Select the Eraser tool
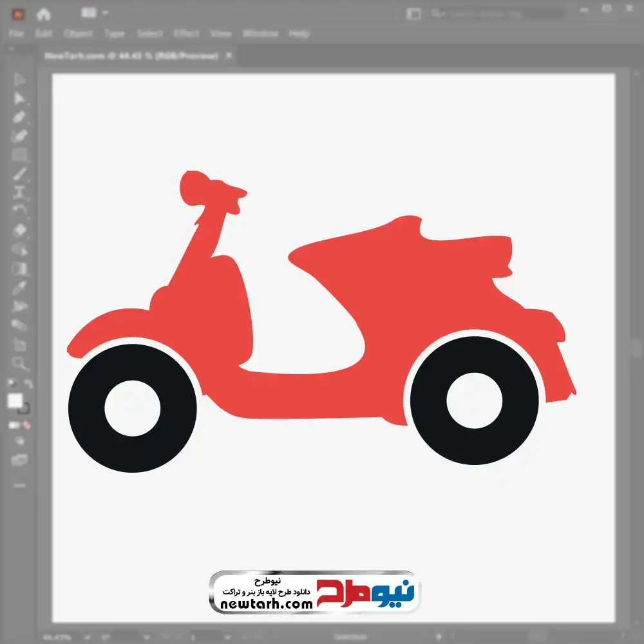The height and width of the screenshot is (644, 644). tap(19, 230)
